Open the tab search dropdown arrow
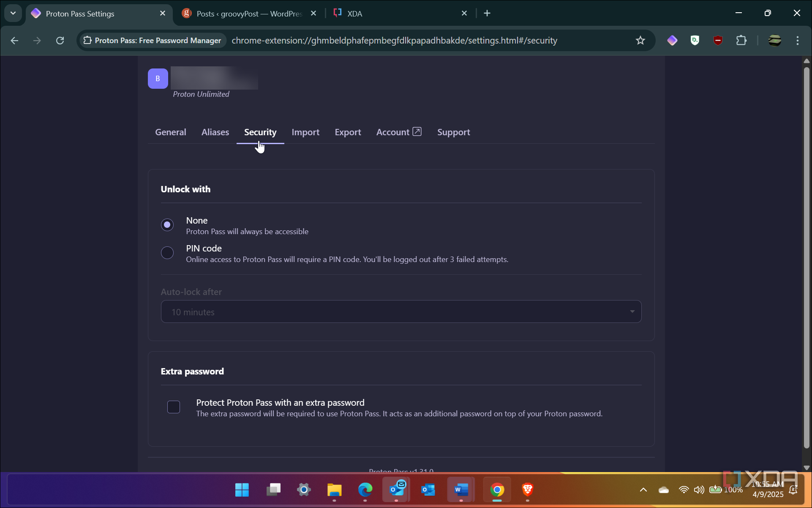 13,14
